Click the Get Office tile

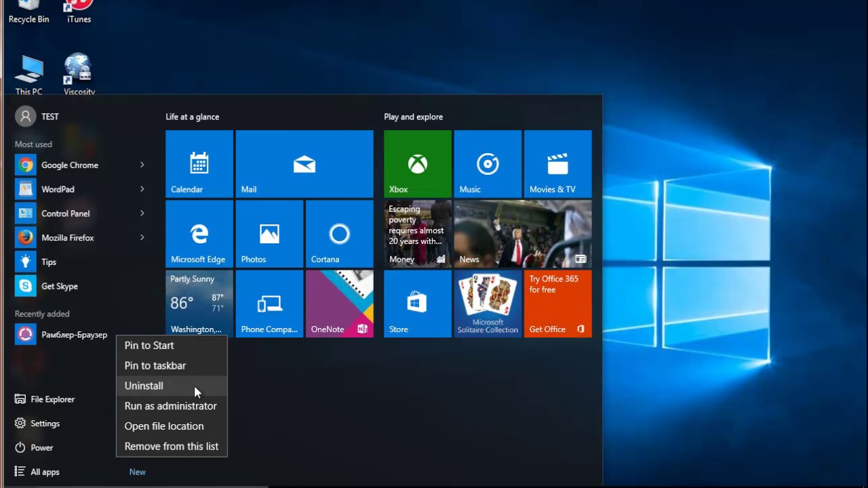[558, 304]
